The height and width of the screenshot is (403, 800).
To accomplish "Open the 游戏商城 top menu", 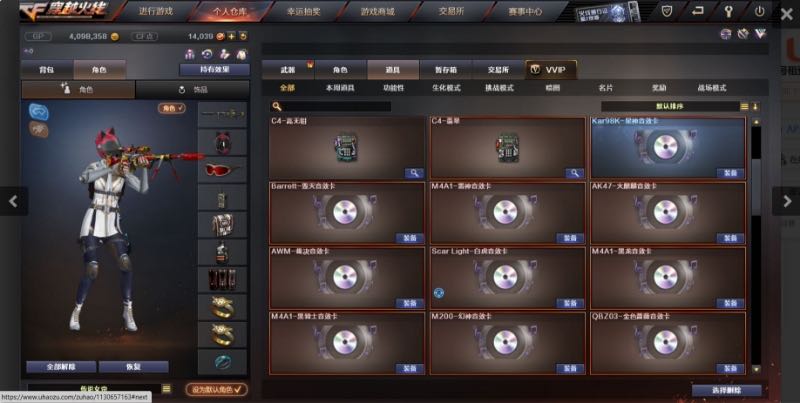I will [378, 11].
